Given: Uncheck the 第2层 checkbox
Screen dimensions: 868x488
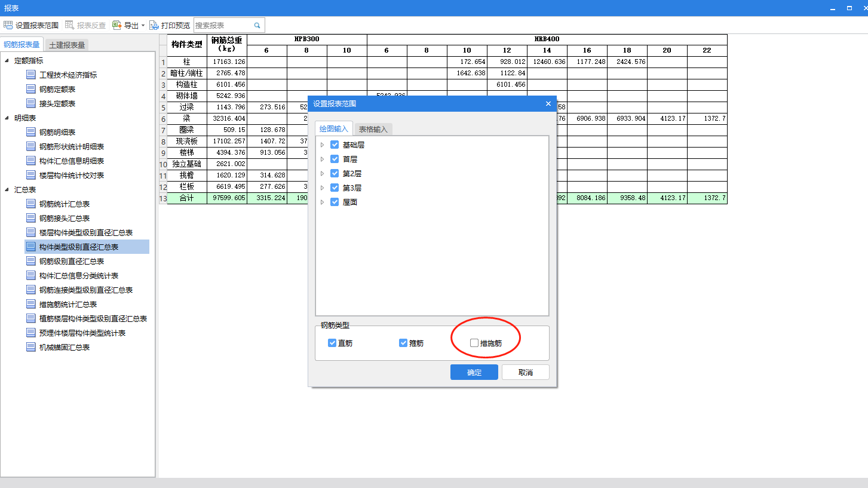Looking at the screenshot, I should click(x=335, y=173).
